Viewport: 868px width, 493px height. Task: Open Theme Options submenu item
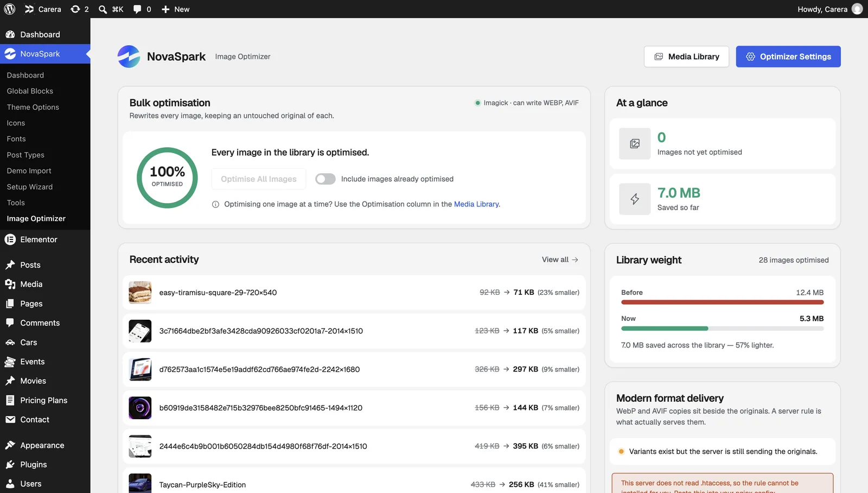point(33,107)
